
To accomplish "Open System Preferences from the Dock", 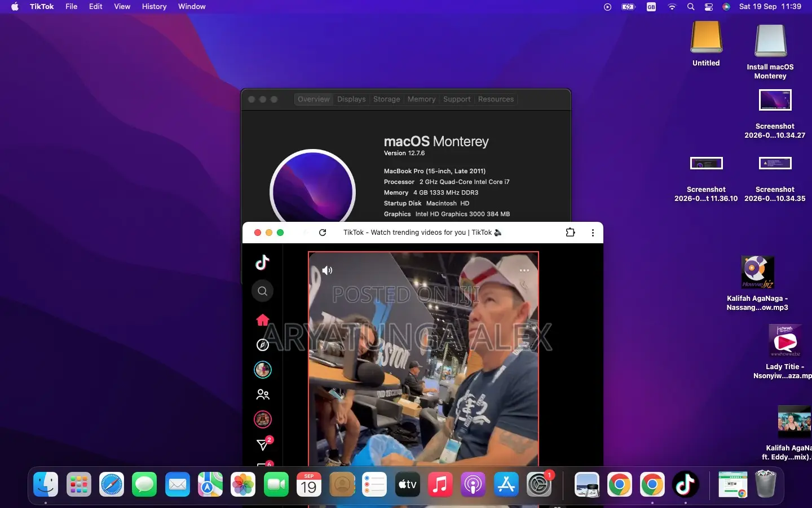I will (540, 484).
